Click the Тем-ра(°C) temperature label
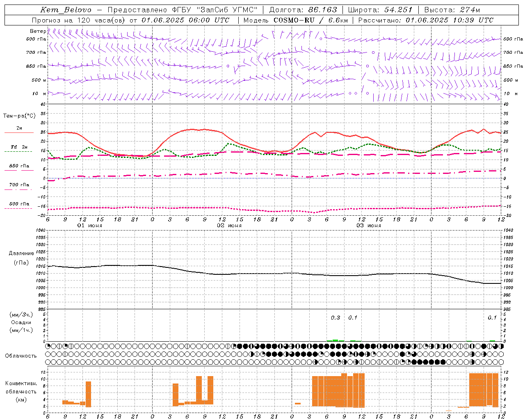 19,116
